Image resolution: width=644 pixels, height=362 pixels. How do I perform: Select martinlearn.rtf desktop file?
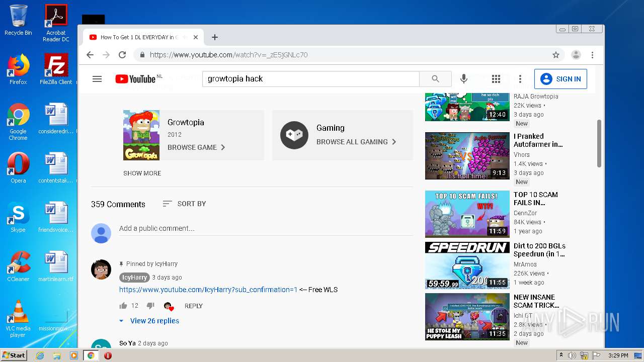click(x=56, y=266)
